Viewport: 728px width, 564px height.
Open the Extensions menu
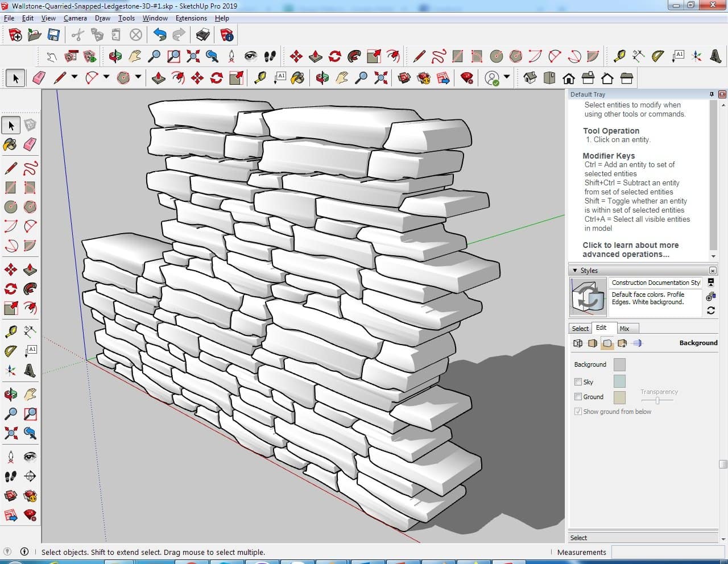(x=191, y=18)
